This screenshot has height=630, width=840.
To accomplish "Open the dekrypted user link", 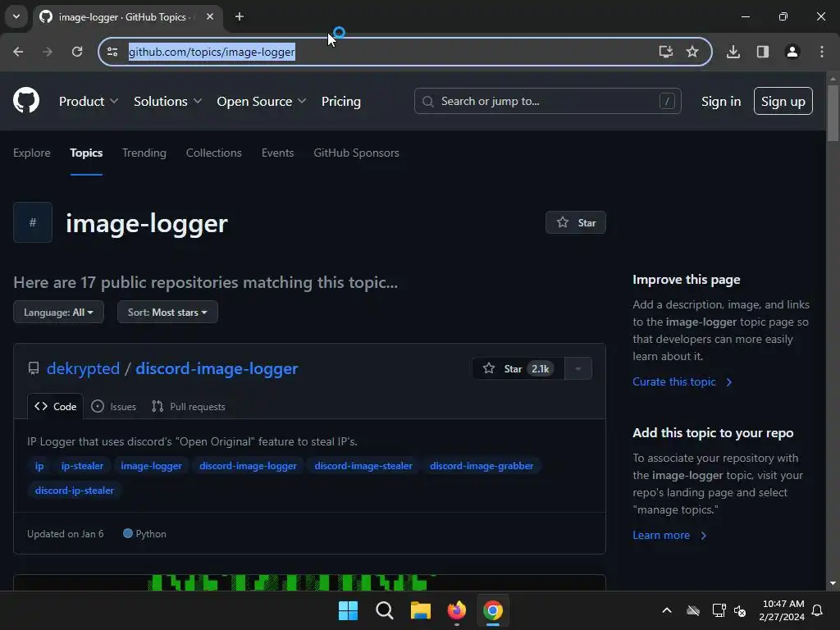I will click(83, 368).
